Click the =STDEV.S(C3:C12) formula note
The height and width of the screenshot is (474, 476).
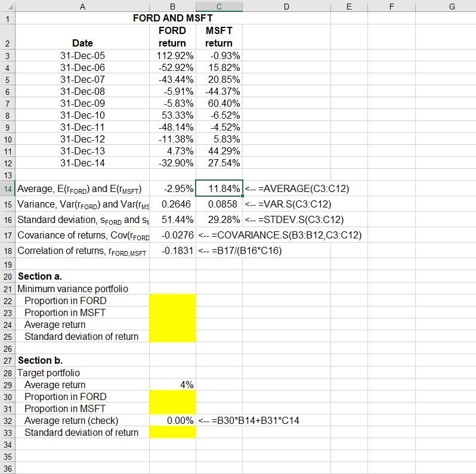(x=294, y=219)
